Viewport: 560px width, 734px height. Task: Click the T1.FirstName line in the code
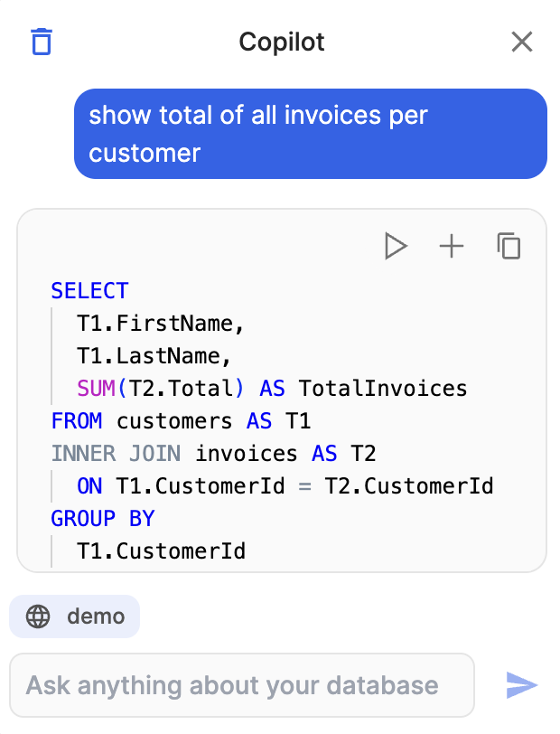tap(161, 324)
